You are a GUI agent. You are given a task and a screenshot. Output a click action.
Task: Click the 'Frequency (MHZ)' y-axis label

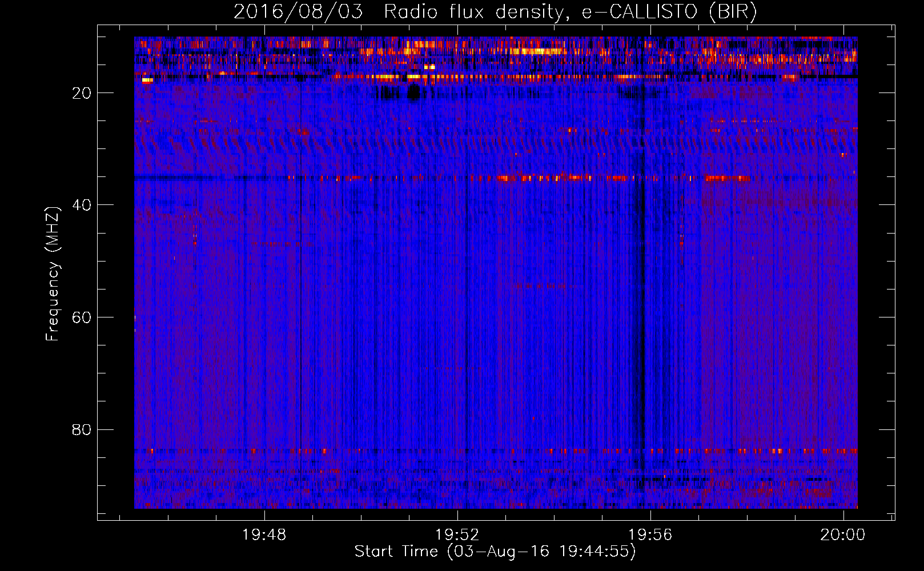53,274
